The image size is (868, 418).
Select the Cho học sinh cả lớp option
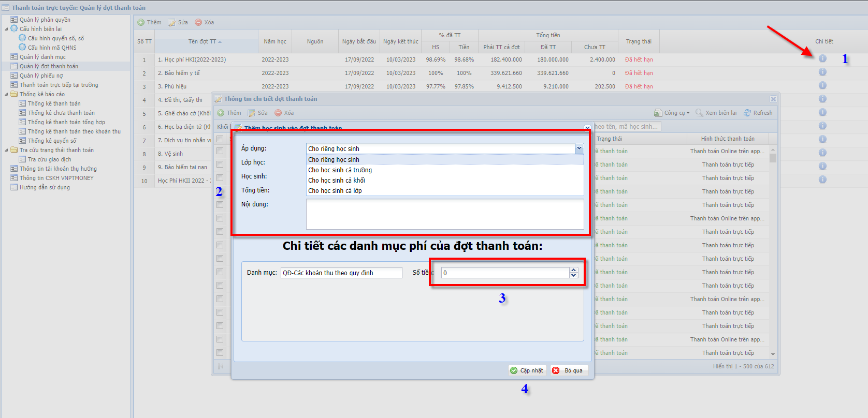(335, 191)
